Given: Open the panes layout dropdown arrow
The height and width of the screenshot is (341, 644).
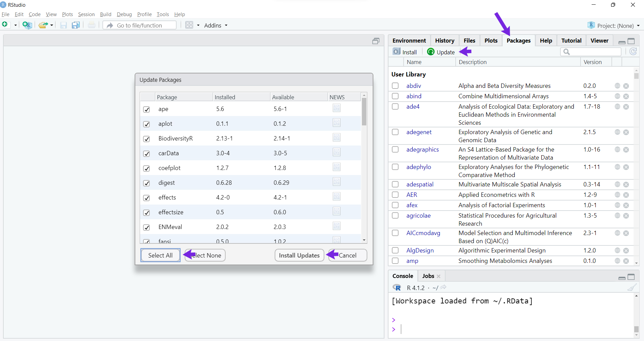Looking at the screenshot, I should [x=198, y=25].
